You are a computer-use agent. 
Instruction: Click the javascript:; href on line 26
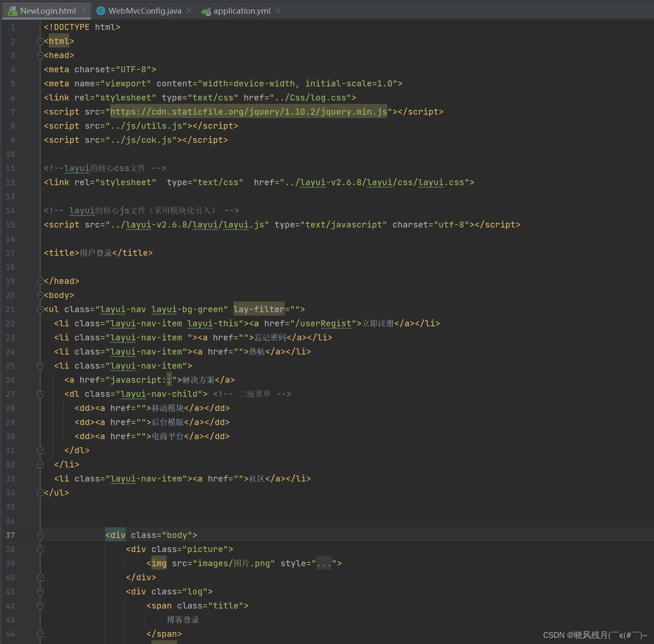[x=141, y=380]
